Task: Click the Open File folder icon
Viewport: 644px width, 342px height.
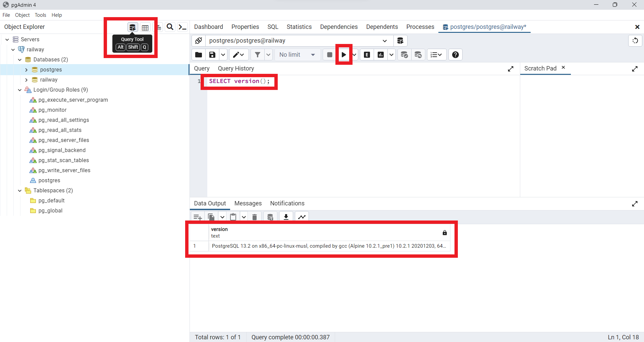Action: (x=199, y=55)
